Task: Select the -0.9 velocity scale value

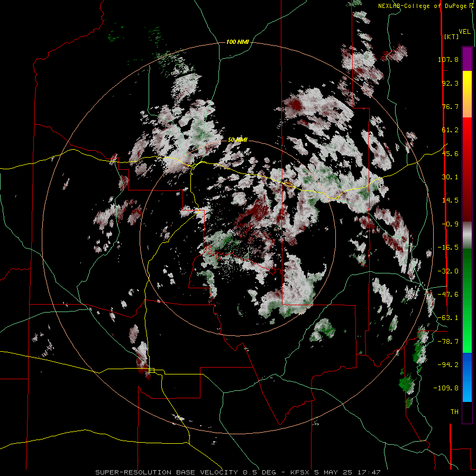Action: 450,224
